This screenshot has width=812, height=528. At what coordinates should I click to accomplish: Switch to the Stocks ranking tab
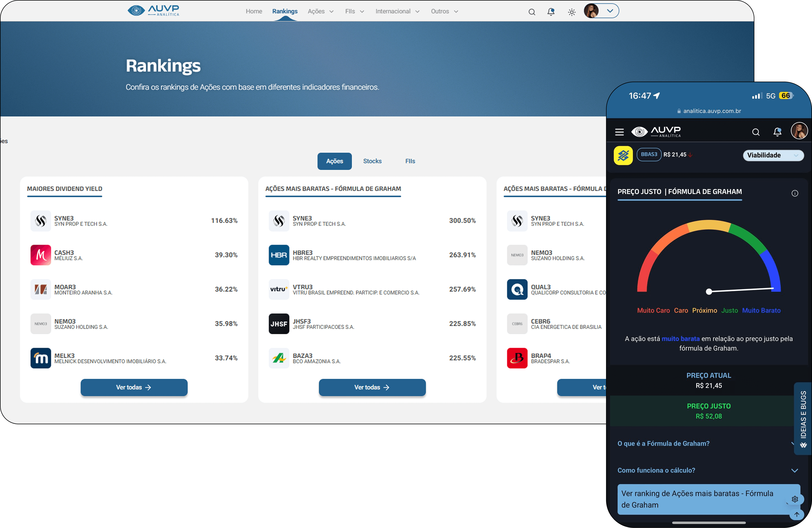click(x=372, y=161)
